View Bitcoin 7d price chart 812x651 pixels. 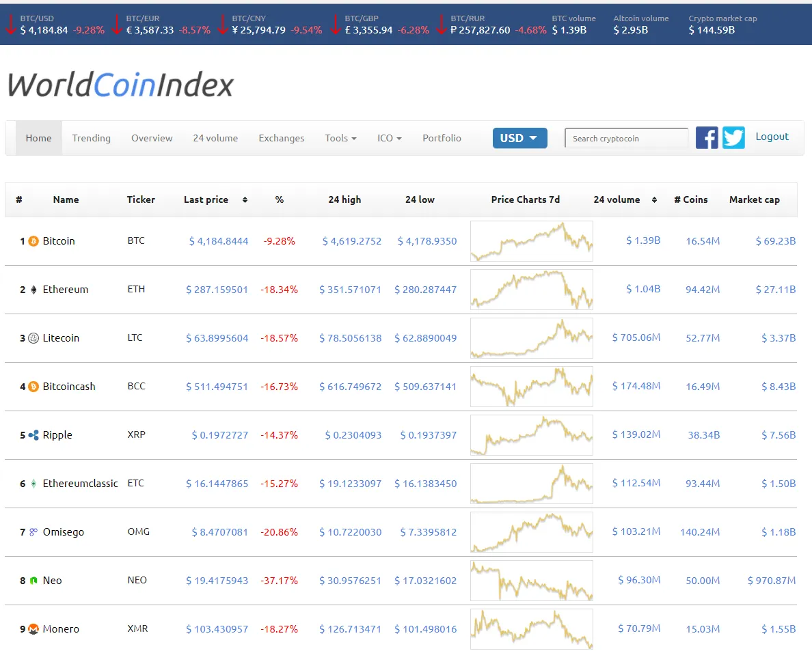tap(531, 241)
